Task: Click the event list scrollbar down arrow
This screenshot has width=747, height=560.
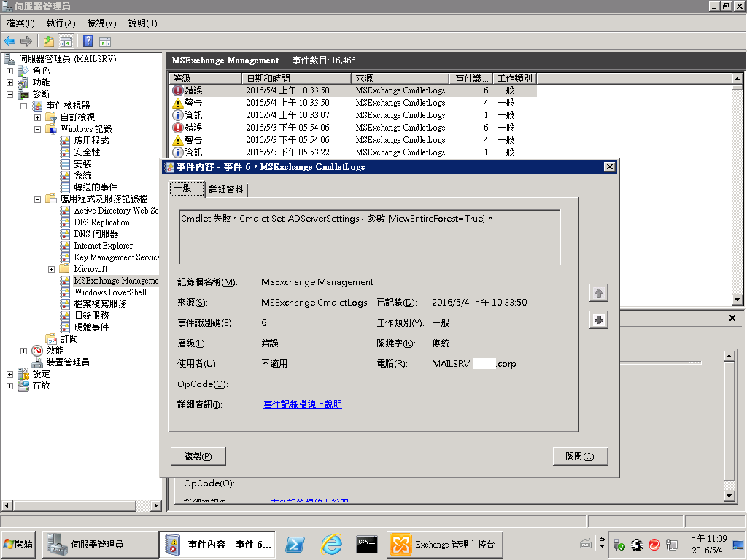Action: point(737,300)
